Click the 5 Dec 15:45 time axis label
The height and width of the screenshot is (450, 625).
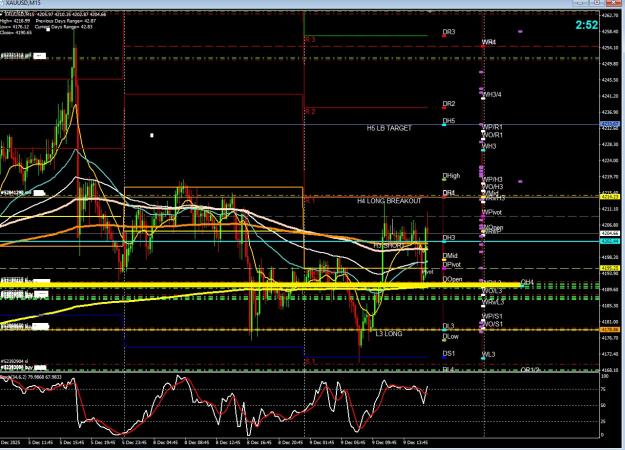point(72,443)
